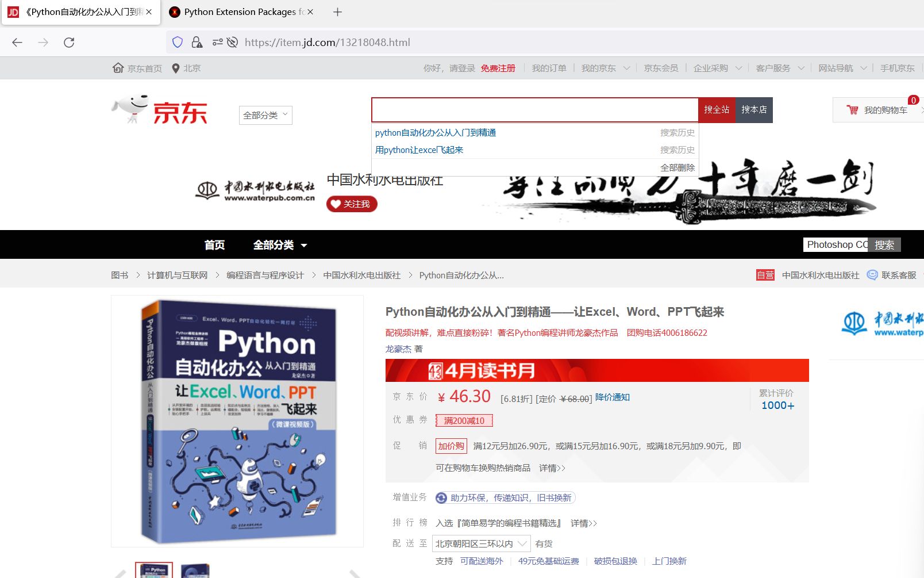Viewport: 924px width, 578px height.
Task: Close the JD Python book tab
Action: tap(149, 12)
